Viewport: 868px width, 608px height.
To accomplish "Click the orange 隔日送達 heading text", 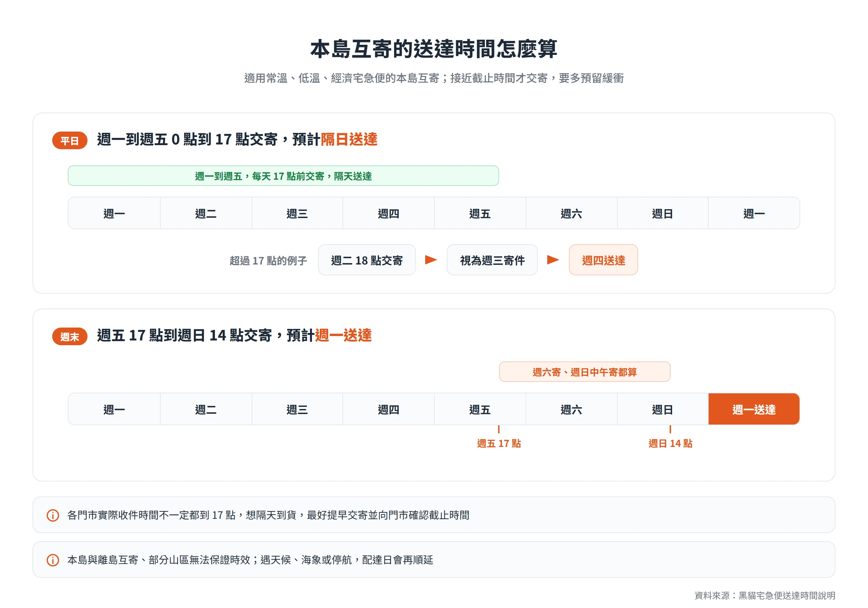I will (349, 139).
